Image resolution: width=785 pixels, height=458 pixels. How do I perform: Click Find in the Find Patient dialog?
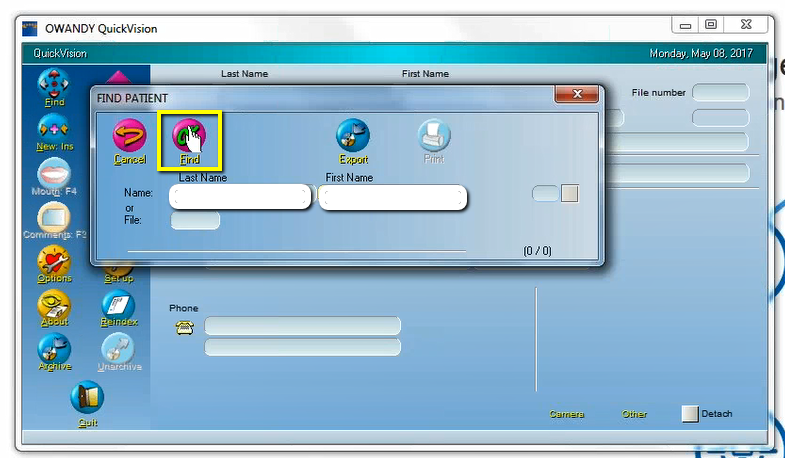(x=189, y=142)
